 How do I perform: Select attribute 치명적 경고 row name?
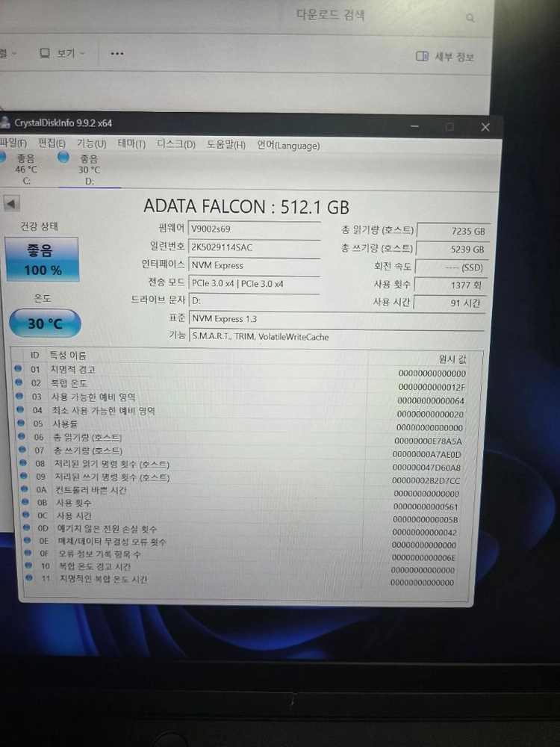(73, 370)
